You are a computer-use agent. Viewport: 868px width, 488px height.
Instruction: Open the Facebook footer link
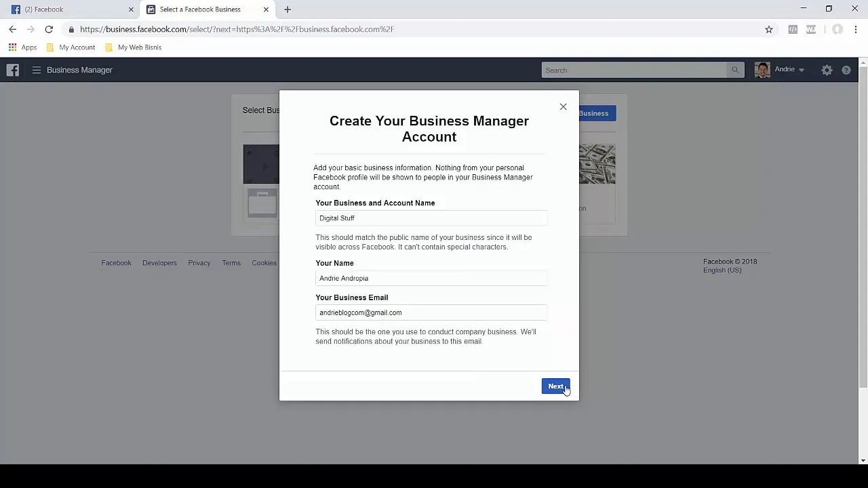[116, 263]
